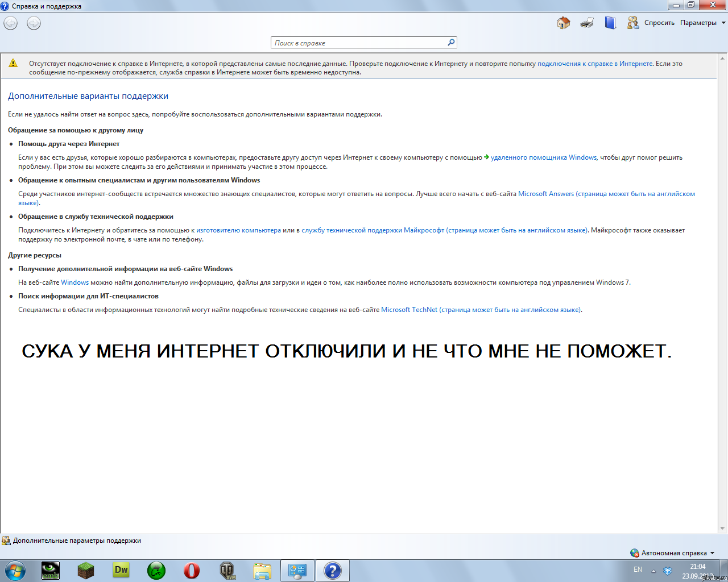Viewport: 728px width, 582px height.
Task: Click the search magnifier icon
Action: [451, 43]
